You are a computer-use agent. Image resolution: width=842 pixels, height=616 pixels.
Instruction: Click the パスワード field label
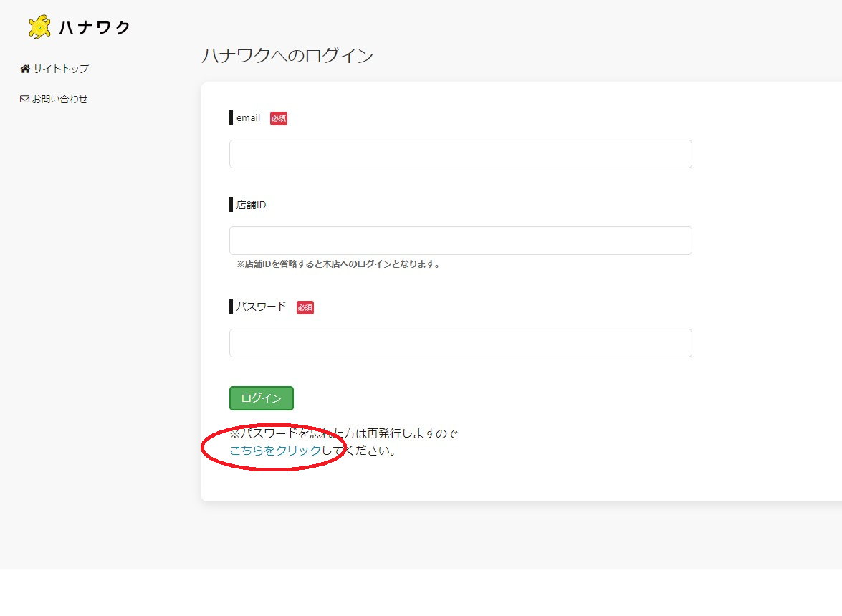[x=262, y=307]
